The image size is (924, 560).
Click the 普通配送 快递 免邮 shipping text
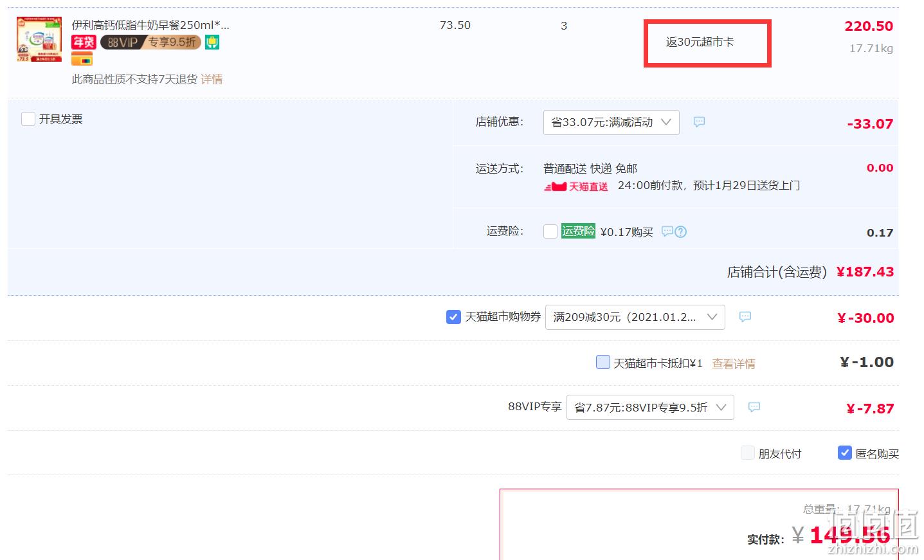pyautogui.click(x=590, y=168)
